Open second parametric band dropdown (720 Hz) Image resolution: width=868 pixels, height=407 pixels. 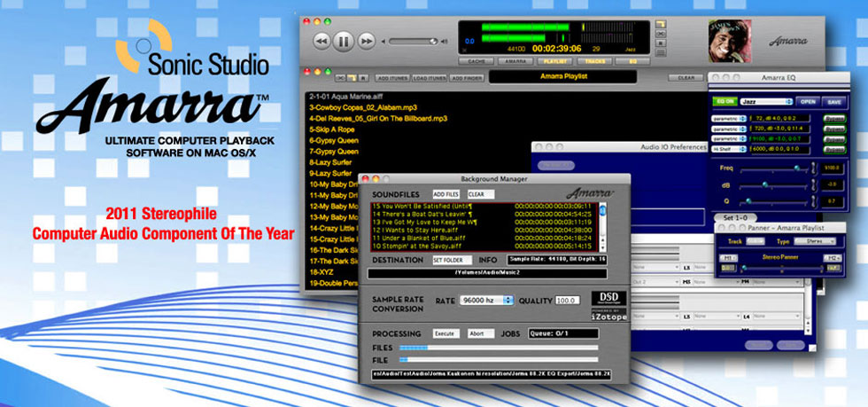click(x=729, y=128)
